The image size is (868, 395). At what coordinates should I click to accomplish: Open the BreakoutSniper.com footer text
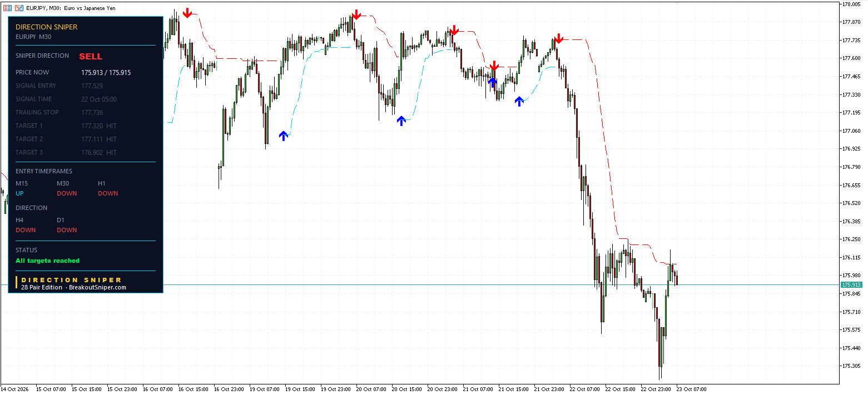coord(98,287)
